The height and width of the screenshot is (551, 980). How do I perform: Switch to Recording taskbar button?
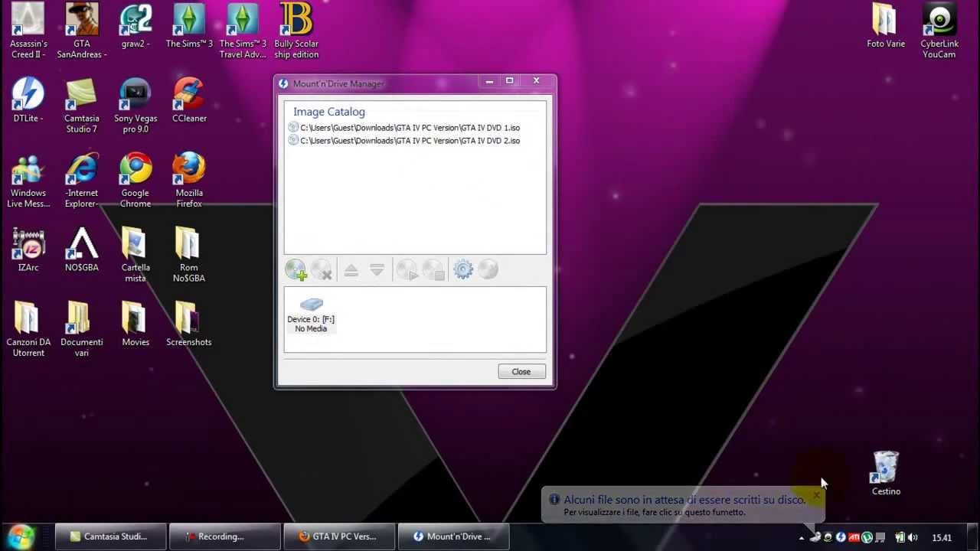[x=224, y=536]
